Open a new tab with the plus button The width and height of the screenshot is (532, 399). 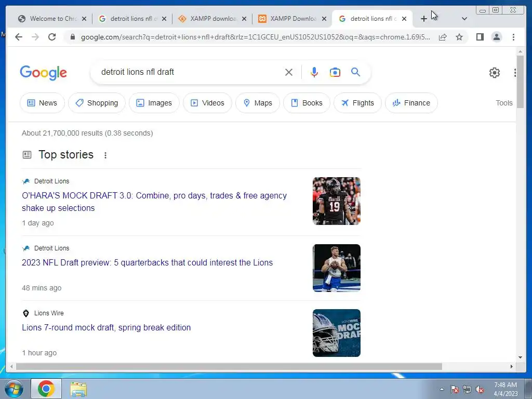(423, 19)
